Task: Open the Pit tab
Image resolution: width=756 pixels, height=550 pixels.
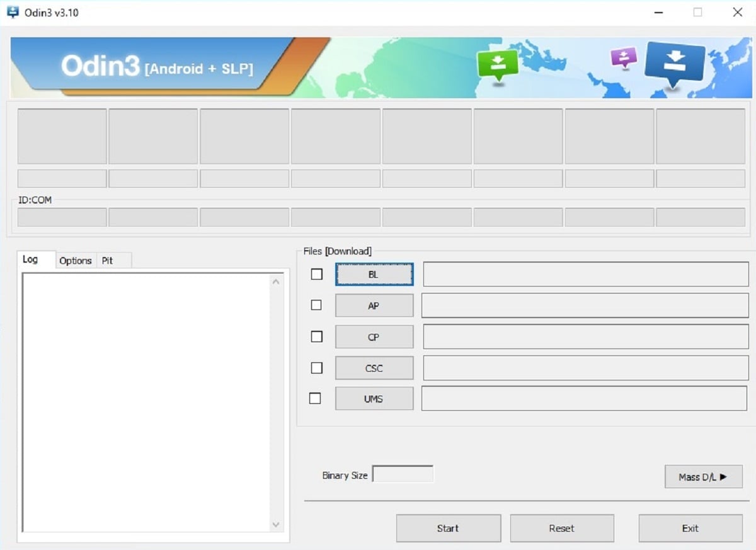Action: click(108, 260)
